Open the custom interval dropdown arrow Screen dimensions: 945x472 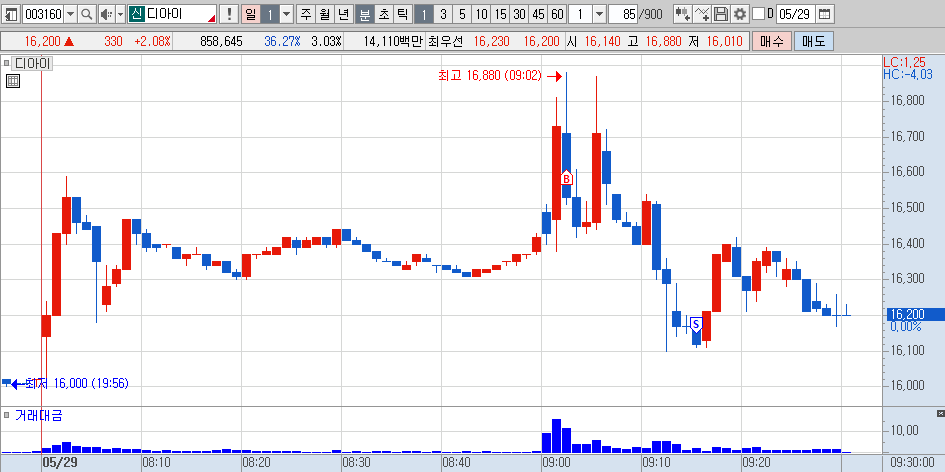[x=599, y=14]
